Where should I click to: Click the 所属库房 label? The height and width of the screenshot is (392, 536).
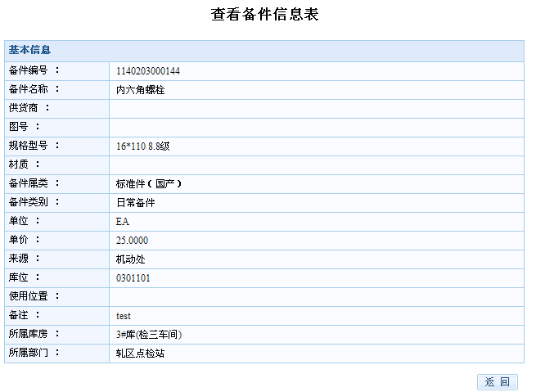pyautogui.click(x=29, y=333)
